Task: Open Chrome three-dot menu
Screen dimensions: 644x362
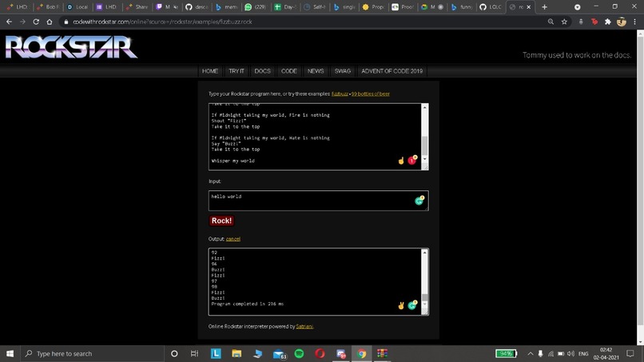Action: (634, 22)
